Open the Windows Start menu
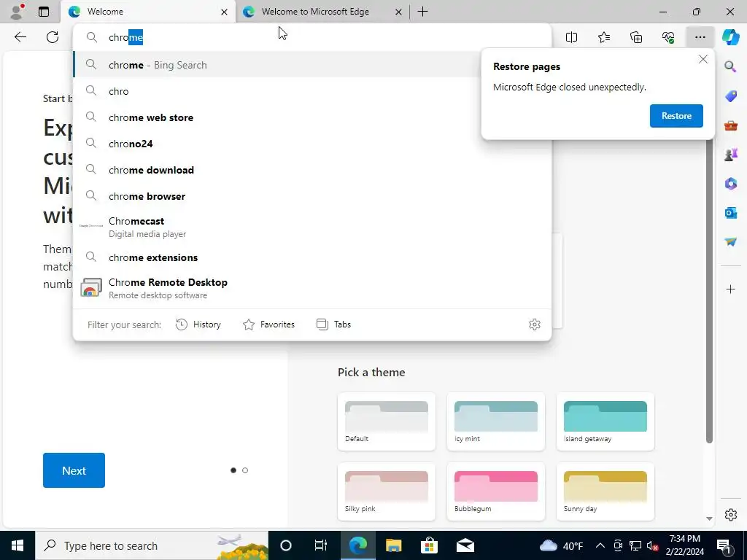Viewport: 747px width, 560px height. [x=18, y=545]
